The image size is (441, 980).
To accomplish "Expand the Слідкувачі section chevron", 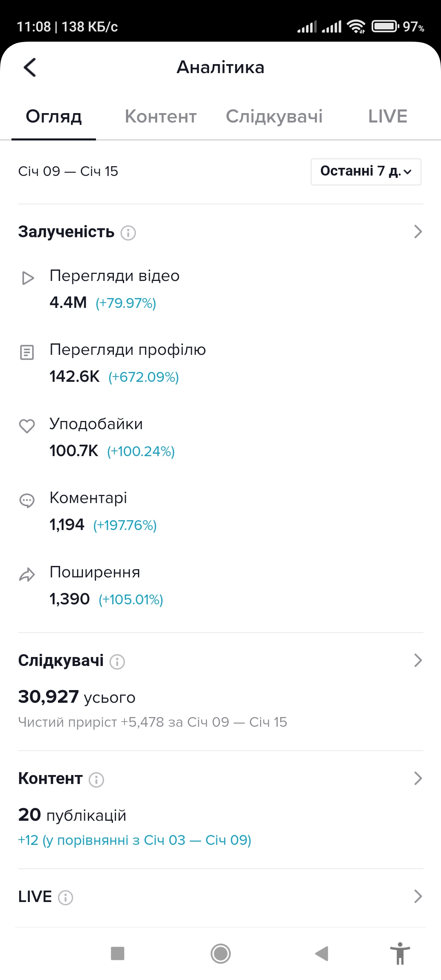I will [418, 660].
